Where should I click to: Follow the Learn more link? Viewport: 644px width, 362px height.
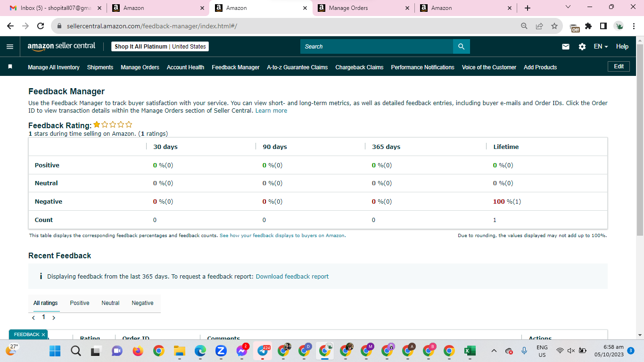(271, 111)
